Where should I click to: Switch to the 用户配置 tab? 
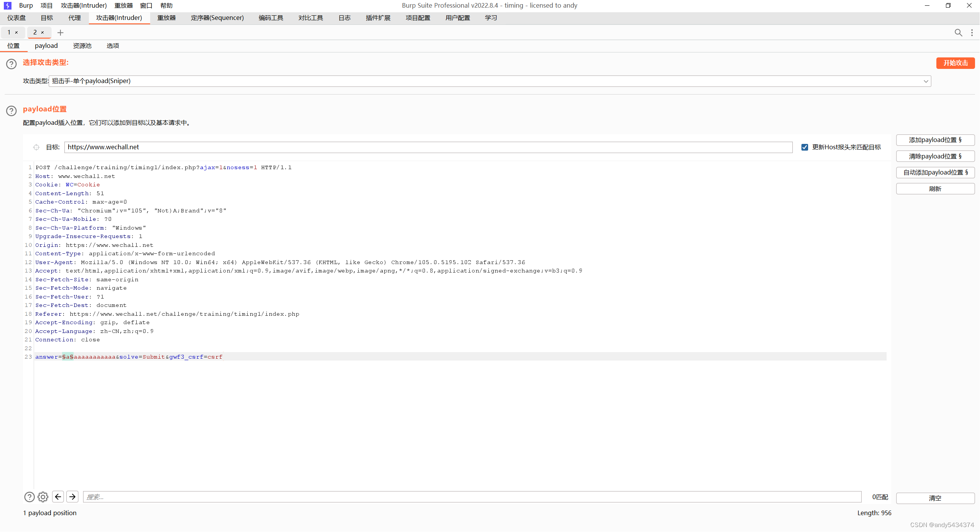458,18
